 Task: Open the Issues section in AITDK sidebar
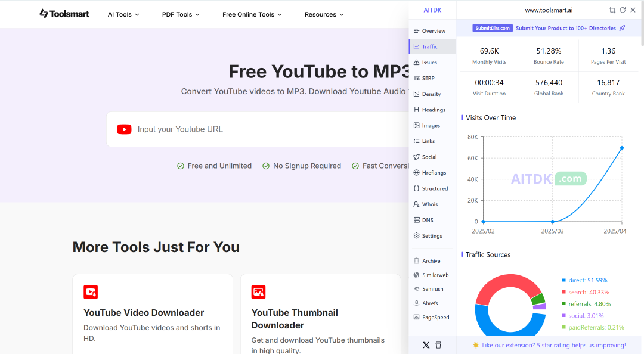[432, 63]
